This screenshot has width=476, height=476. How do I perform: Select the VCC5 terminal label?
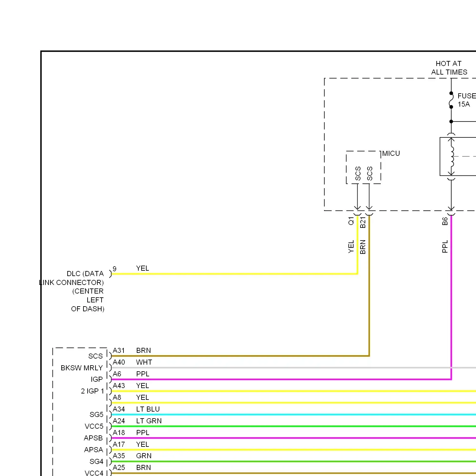94,426
